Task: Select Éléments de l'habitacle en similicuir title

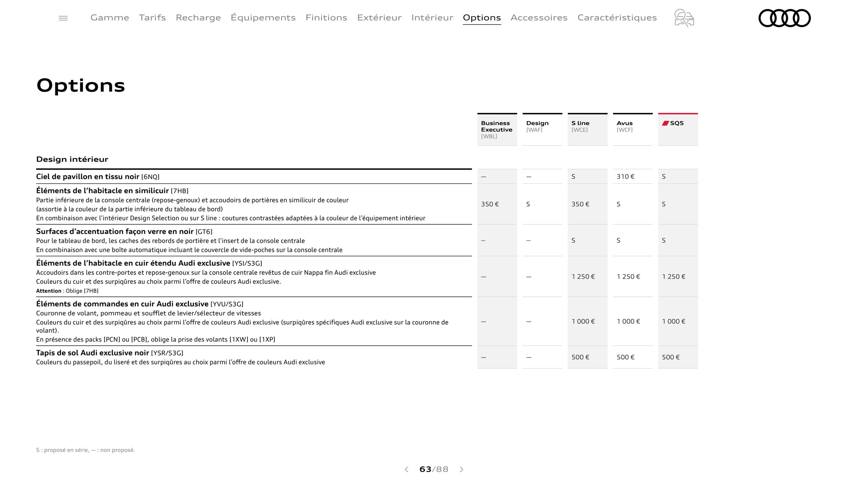Action: tap(112, 191)
